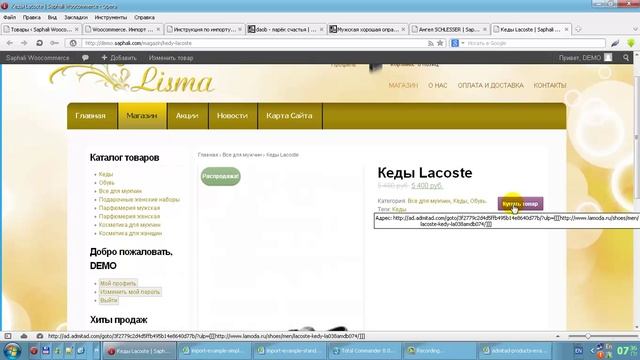640x360 pixels.
Task: Close the Кеды Lacoste tab
Action: point(567,29)
